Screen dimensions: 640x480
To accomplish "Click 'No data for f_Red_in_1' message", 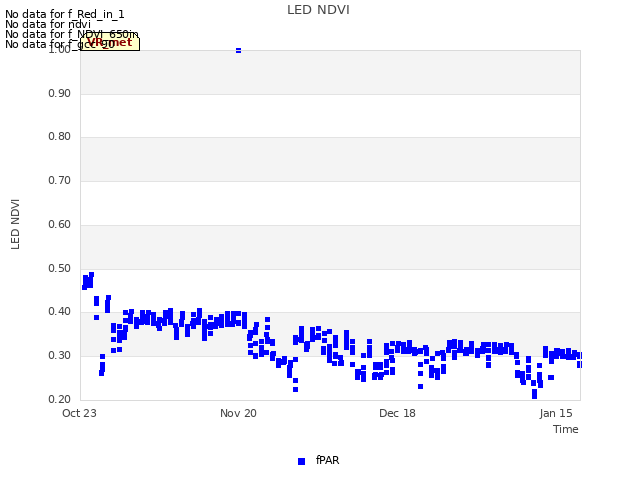I will tap(64, 14).
